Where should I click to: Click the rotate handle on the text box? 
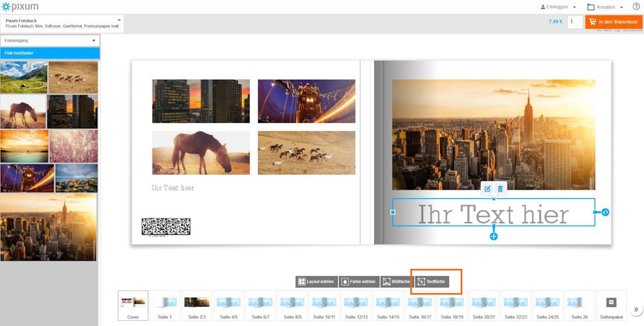tap(605, 212)
